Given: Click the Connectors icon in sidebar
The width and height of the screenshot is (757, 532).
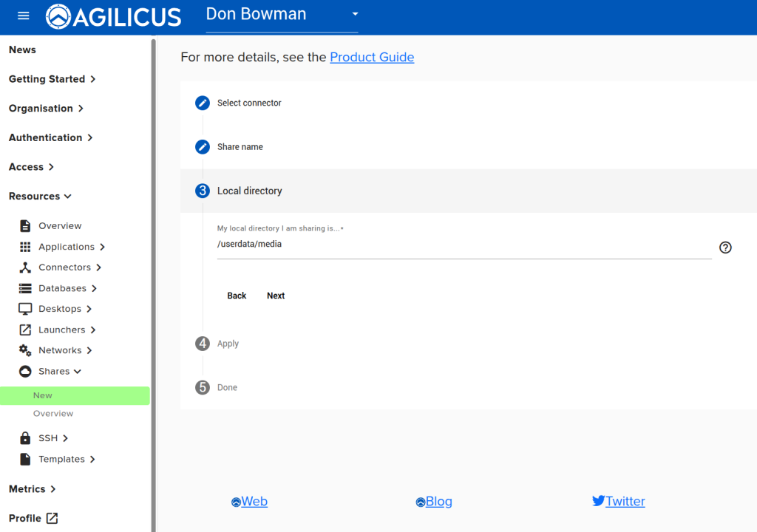Looking at the screenshot, I should (25, 267).
